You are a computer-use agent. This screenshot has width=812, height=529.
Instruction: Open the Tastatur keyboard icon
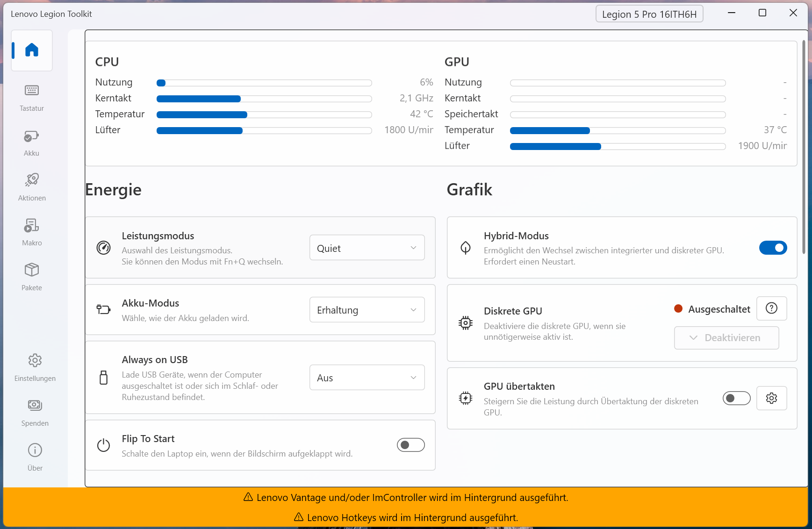tap(32, 90)
